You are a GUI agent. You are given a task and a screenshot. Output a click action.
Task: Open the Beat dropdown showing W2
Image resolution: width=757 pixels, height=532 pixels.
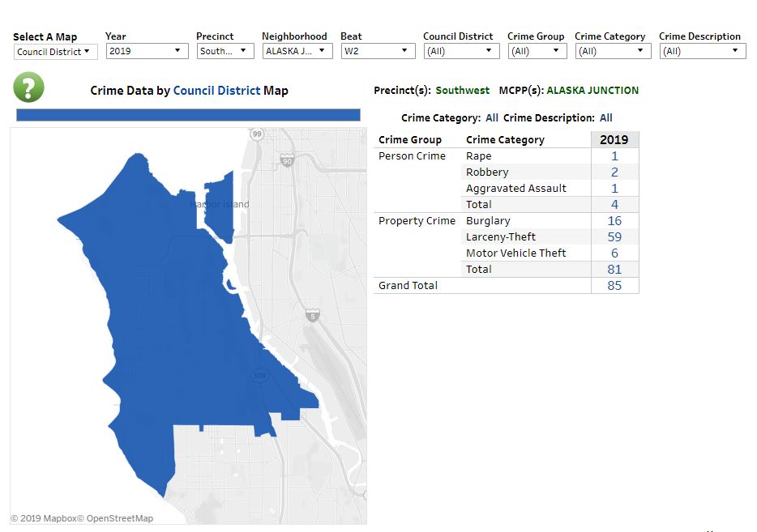point(378,51)
